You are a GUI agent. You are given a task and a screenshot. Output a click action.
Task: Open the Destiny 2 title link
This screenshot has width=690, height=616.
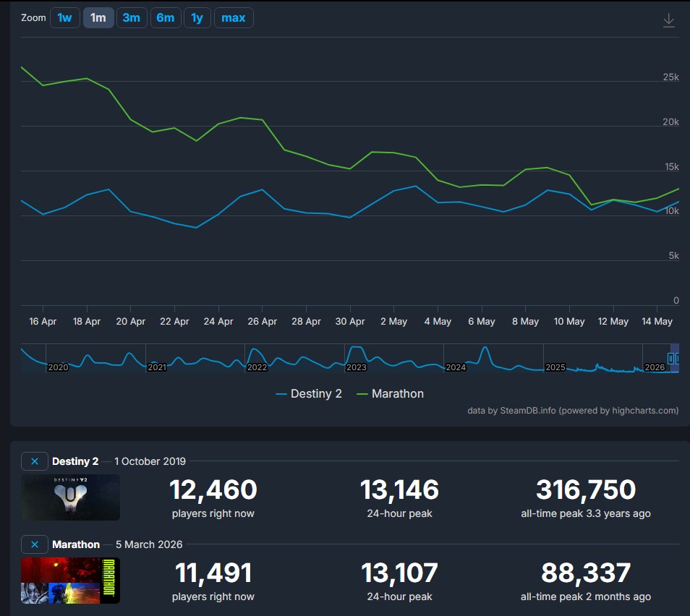[x=75, y=461]
